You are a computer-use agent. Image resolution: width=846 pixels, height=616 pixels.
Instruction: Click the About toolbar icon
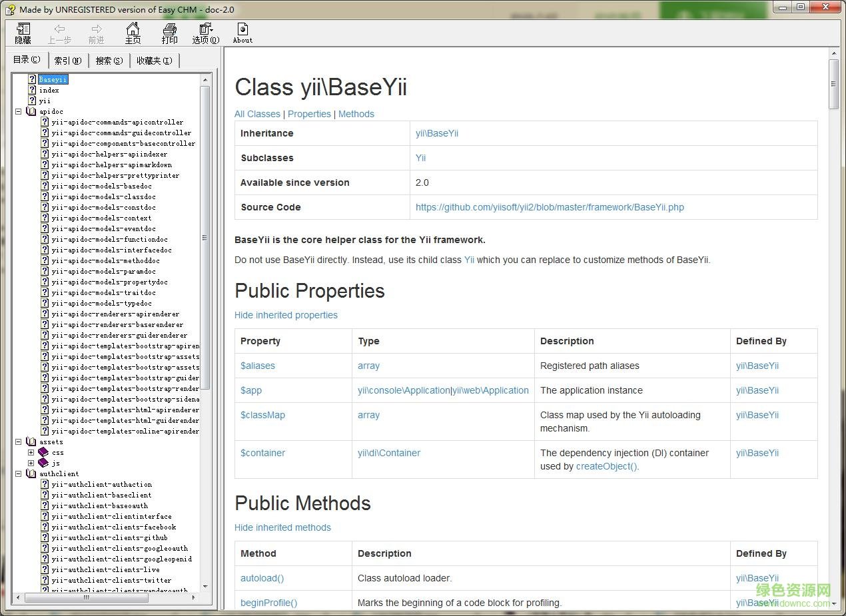(x=242, y=33)
